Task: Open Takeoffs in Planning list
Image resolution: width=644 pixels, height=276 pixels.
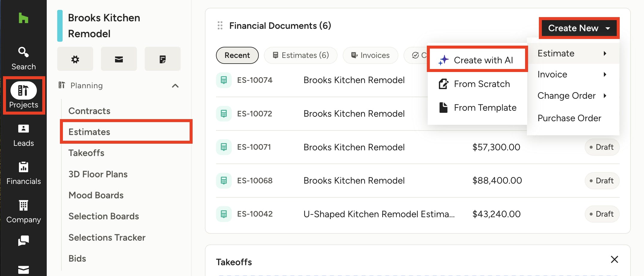Action: 86,153
